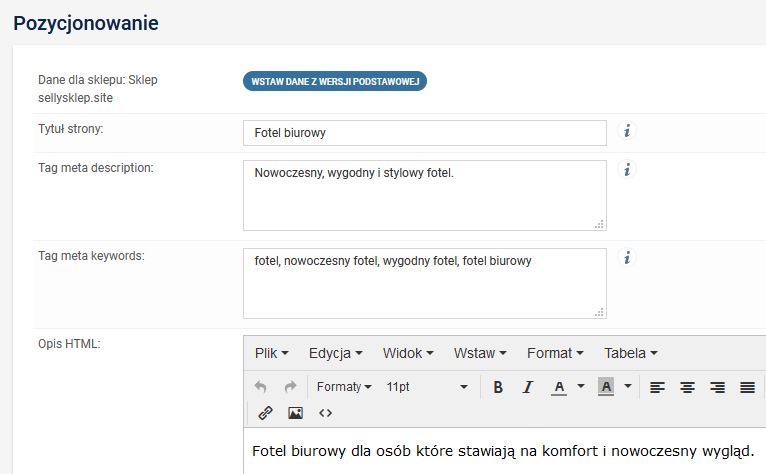Toggle bold formatting
The width and height of the screenshot is (766, 474).
(498, 387)
